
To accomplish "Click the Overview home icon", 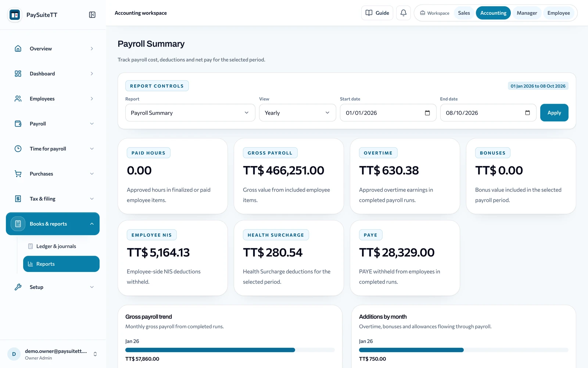I will [x=18, y=49].
